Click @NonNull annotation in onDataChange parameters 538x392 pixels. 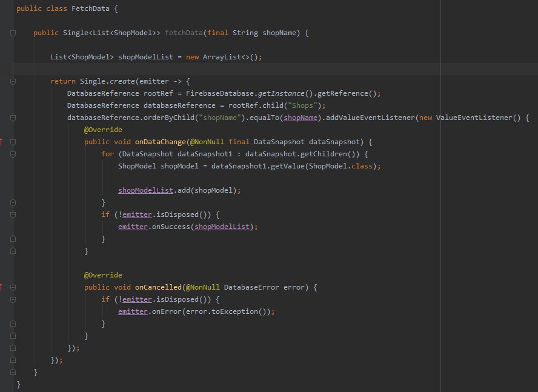click(207, 142)
